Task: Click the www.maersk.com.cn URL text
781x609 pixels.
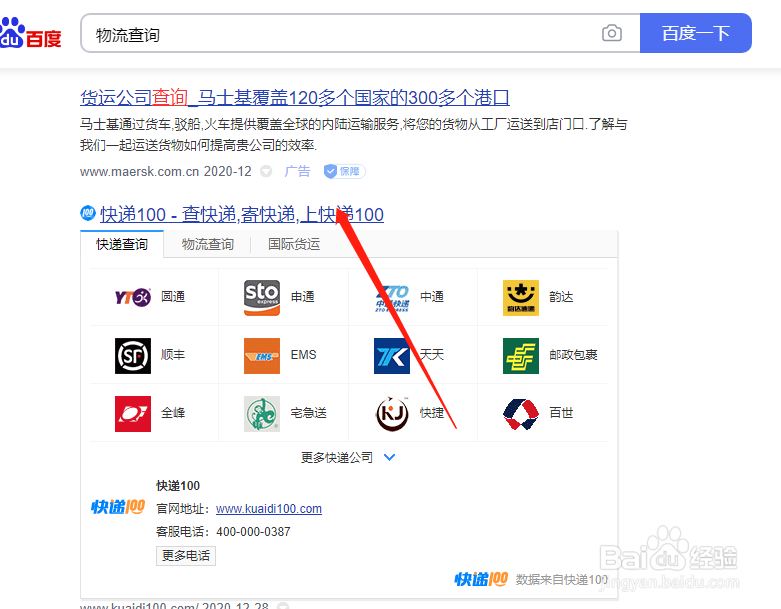Action: pos(139,171)
